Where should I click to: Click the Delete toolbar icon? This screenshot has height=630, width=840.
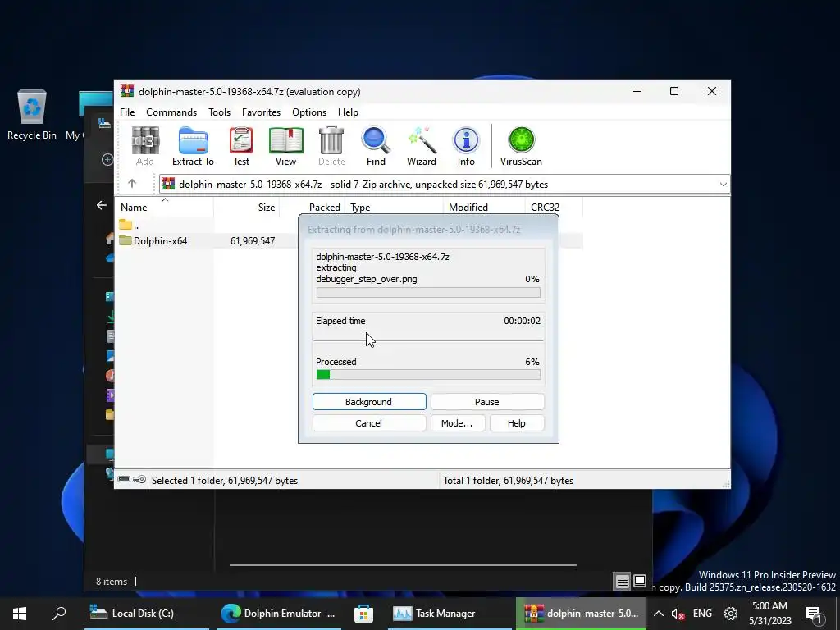331,146
